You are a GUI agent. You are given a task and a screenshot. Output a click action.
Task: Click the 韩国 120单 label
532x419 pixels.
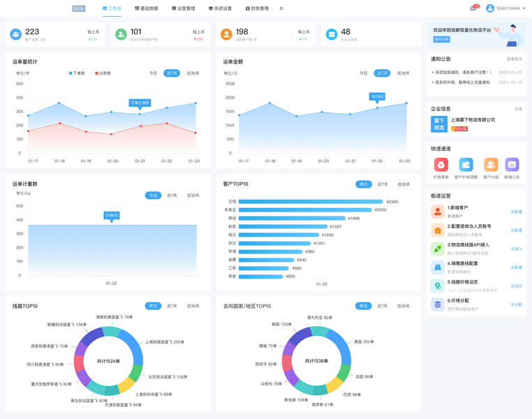pyautogui.click(x=281, y=324)
